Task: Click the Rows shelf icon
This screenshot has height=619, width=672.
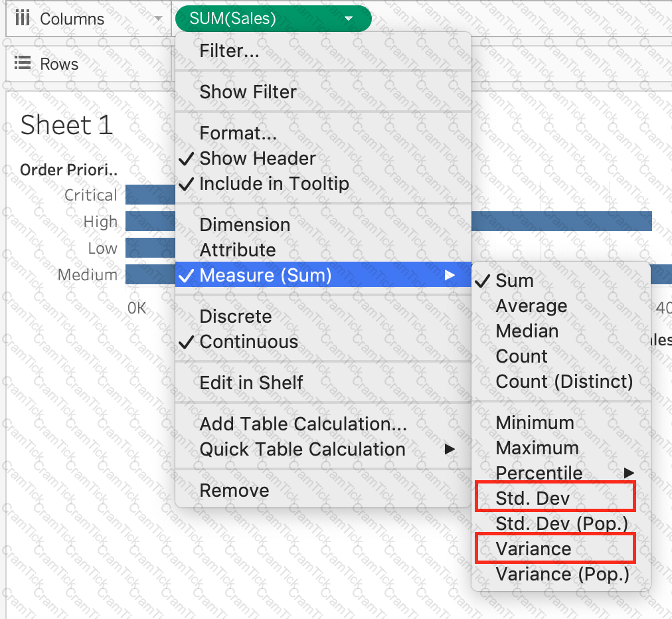Action: [23, 63]
